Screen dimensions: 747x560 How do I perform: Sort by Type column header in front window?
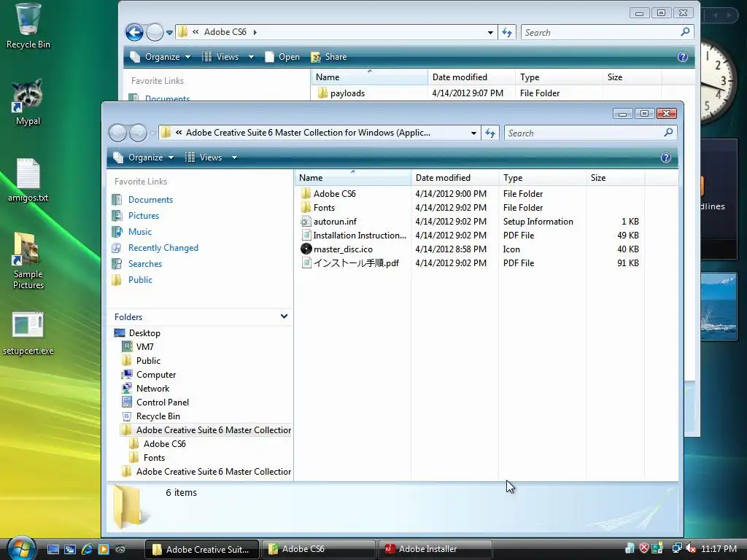[x=542, y=178]
